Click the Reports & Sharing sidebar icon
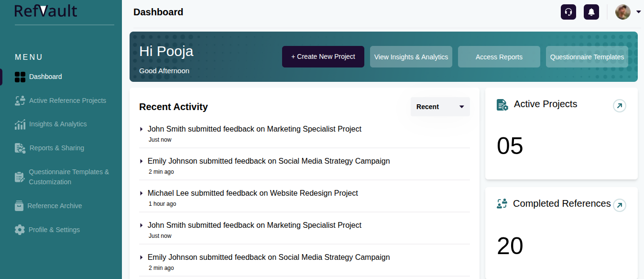Viewport: 644px width, 279px height. pyautogui.click(x=20, y=148)
